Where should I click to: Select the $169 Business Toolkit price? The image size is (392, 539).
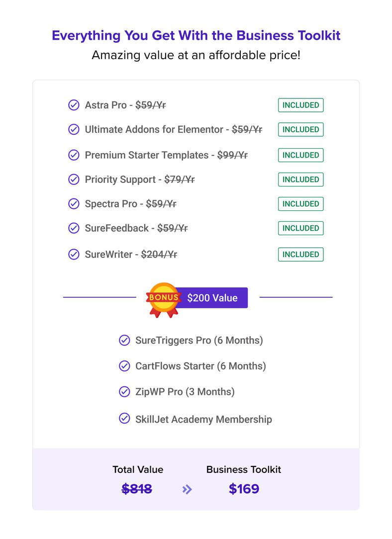244,489
